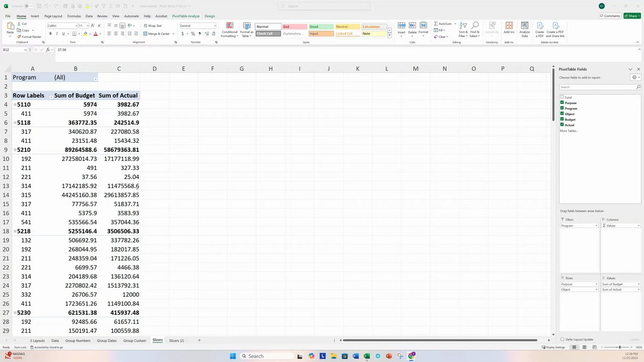
Task: Click Analyze Data in the ribbon
Action: [x=525, y=30]
